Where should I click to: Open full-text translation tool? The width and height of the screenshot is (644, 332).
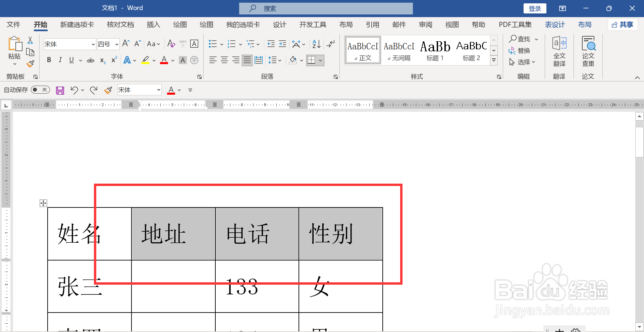(559, 51)
